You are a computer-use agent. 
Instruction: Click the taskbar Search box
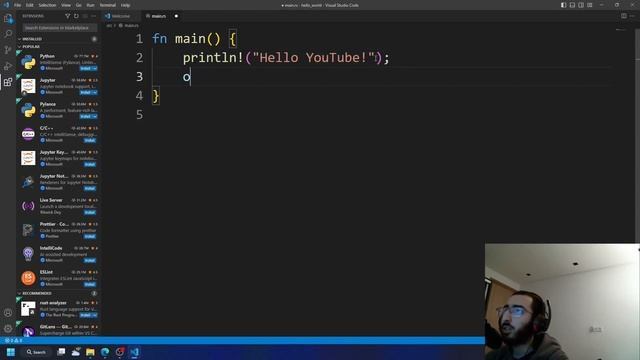[36, 352]
